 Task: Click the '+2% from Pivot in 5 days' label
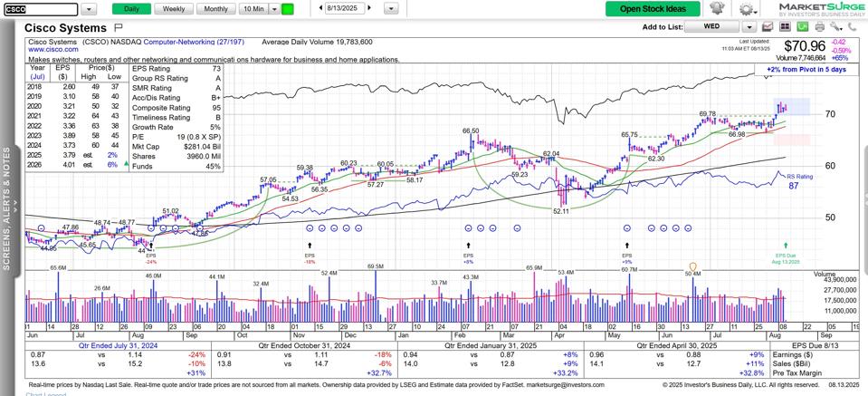(806, 69)
